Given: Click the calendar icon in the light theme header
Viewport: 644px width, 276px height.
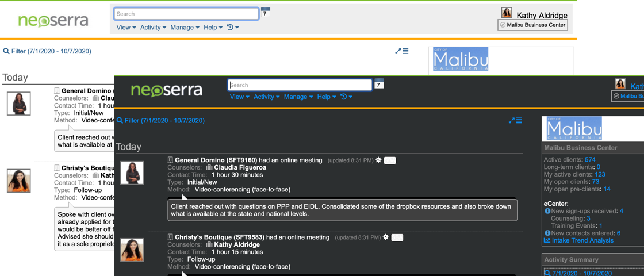Looking at the screenshot, I should pos(265,13).
